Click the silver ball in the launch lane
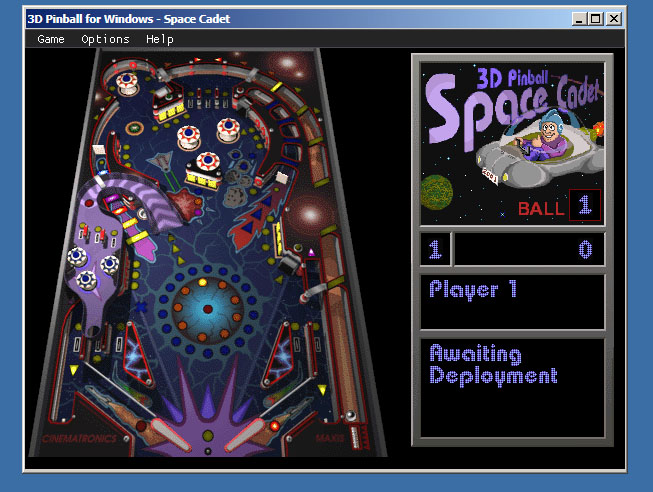The image size is (653, 492). tap(351, 415)
